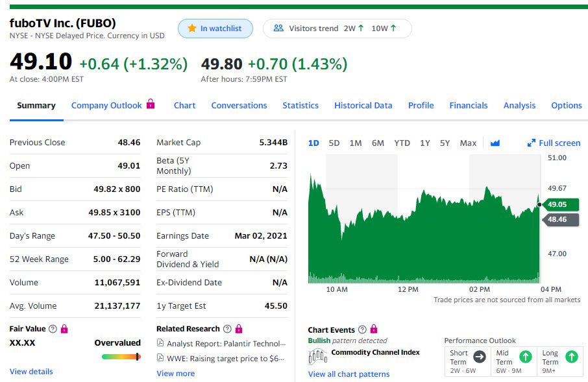Viewport: 588px width, 382px height.
Task: Toggle the In watchlist button
Action: pyautogui.click(x=215, y=29)
